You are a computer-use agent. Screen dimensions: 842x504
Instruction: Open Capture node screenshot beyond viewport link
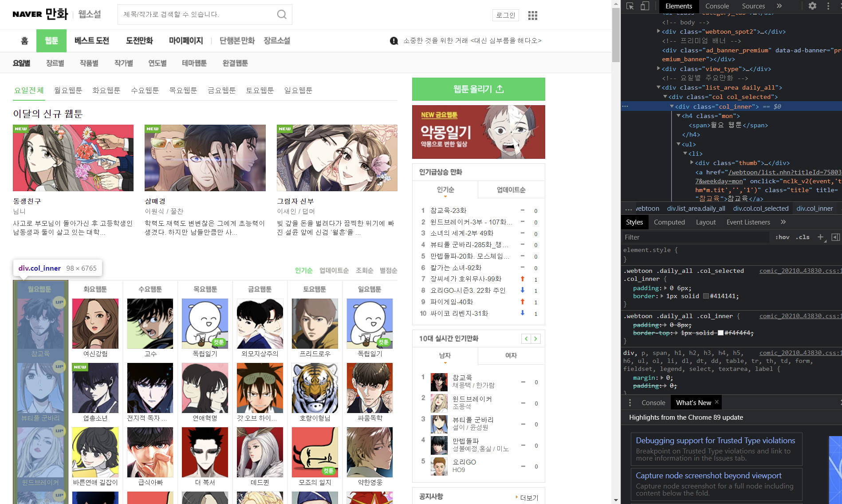coord(708,476)
